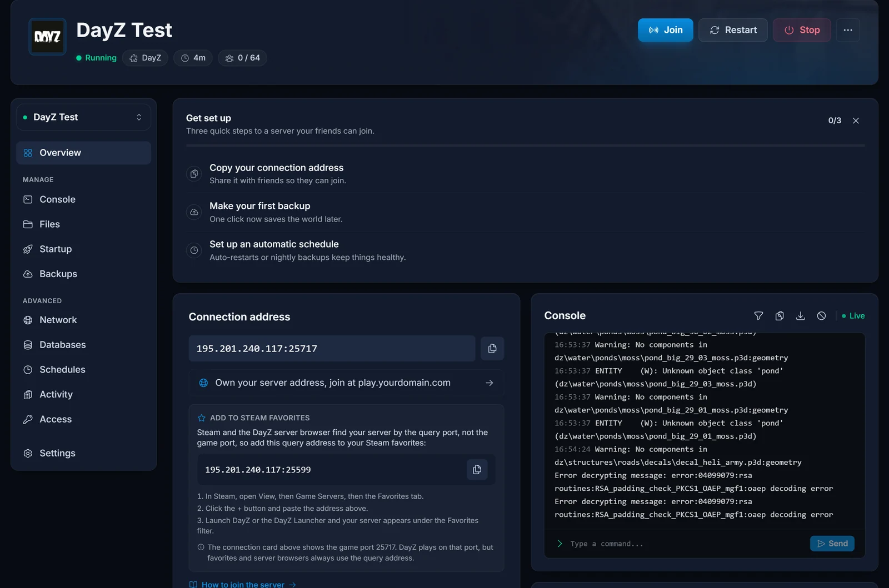Dismiss the Get set up panel
Screen dimensions: 889x588
pyautogui.click(x=856, y=120)
